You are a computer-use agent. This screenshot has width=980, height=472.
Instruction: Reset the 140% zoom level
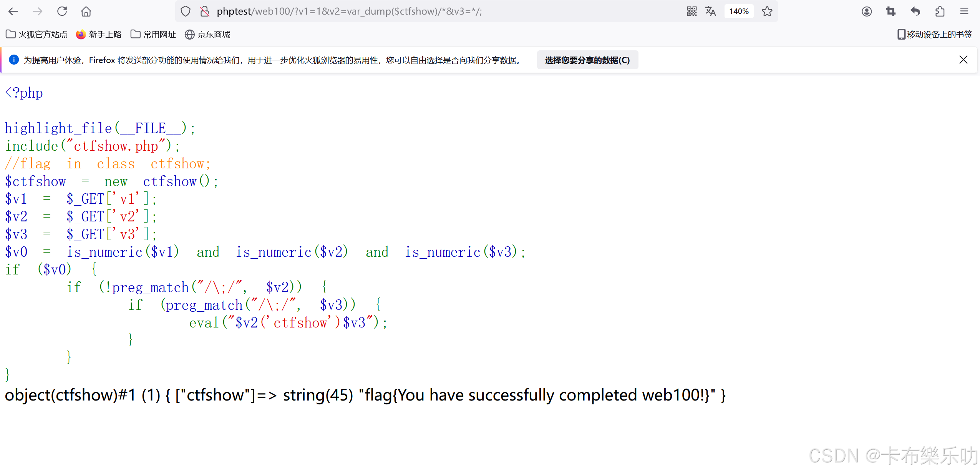pyautogui.click(x=739, y=12)
